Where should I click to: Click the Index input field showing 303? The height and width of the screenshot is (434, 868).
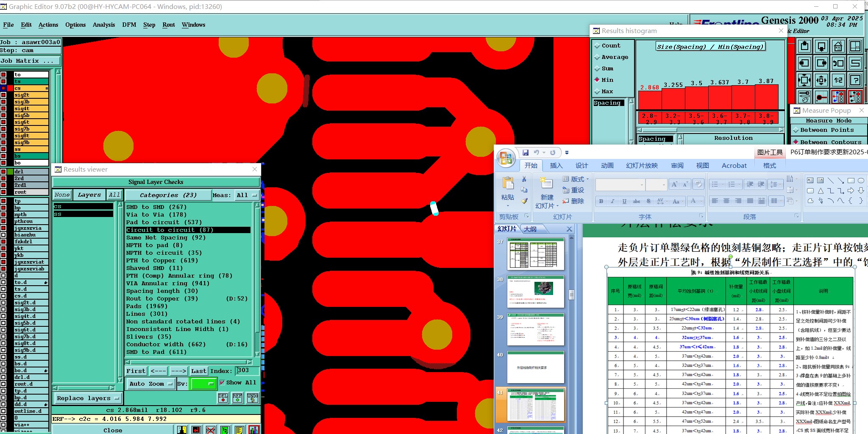pos(247,371)
